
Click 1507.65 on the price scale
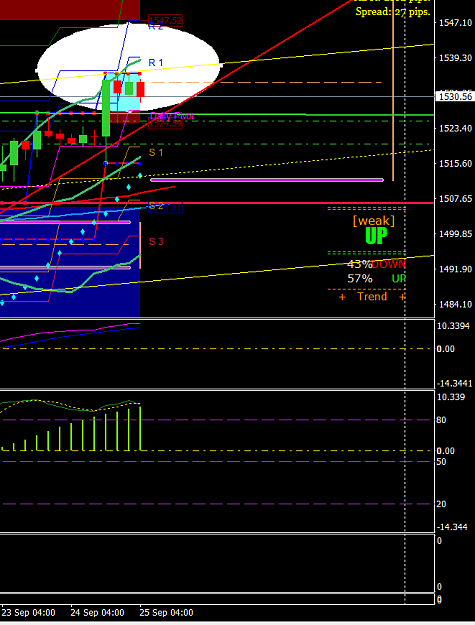455,199
